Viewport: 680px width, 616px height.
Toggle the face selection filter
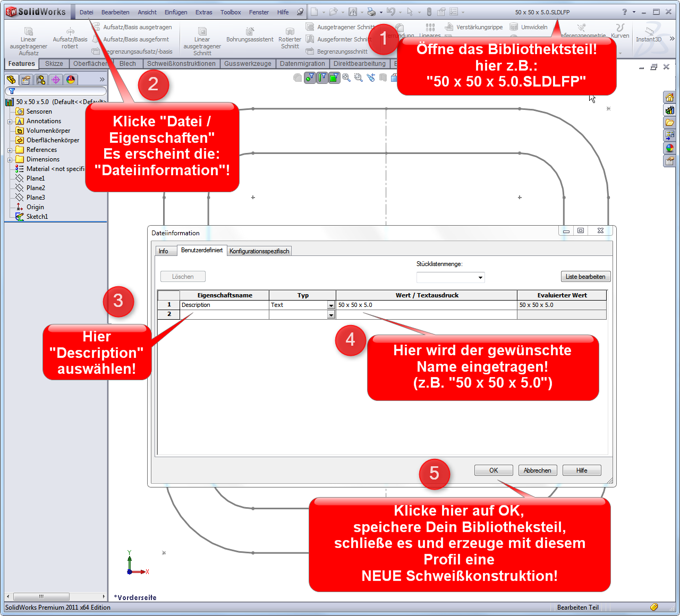pos(334,78)
